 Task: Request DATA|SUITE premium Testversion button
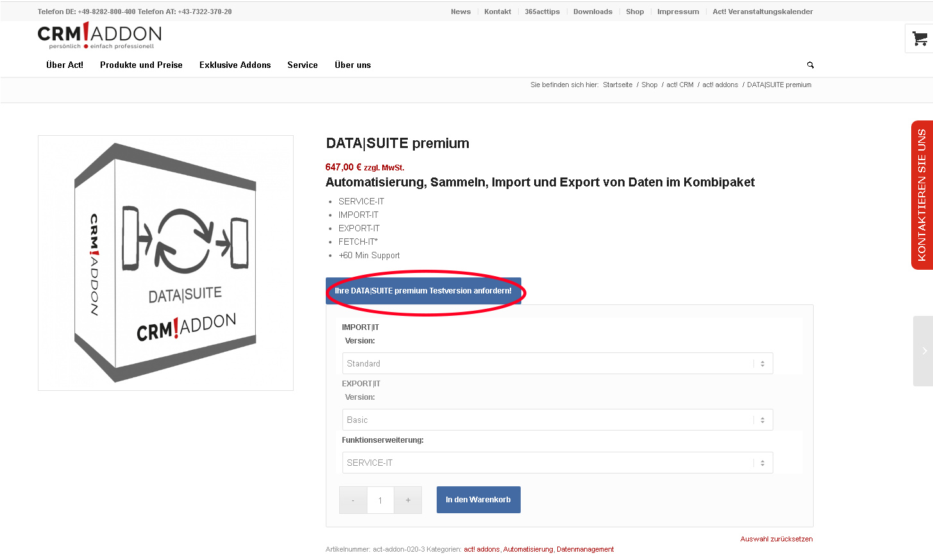click(423, 291)
